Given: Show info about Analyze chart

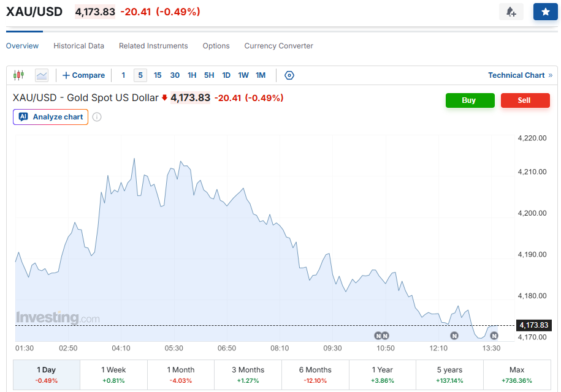Looking at the screenshot, I should tap(97, 117).
